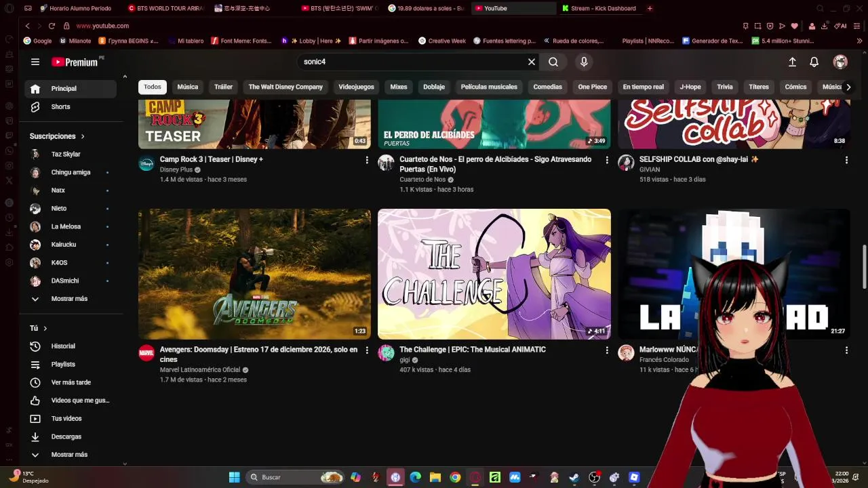868x488 pixels.
Task: Open options for the Marlowww video
Action: coord(846,350)
